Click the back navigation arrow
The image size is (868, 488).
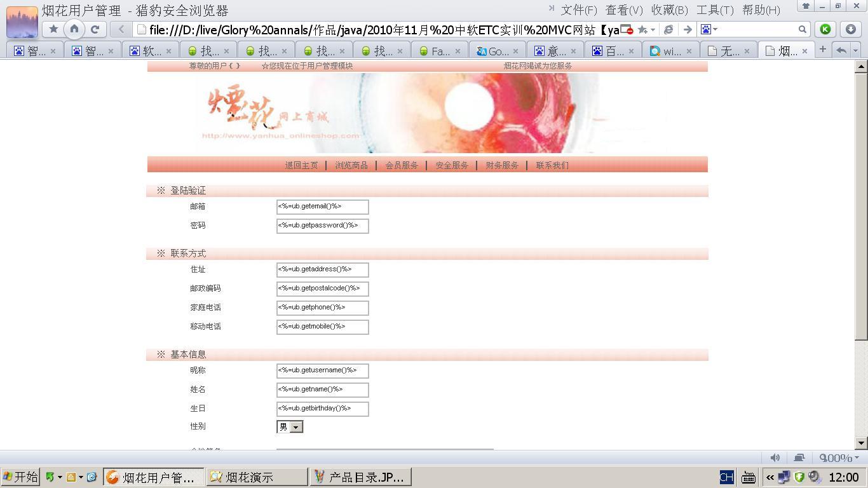(121, 29)
